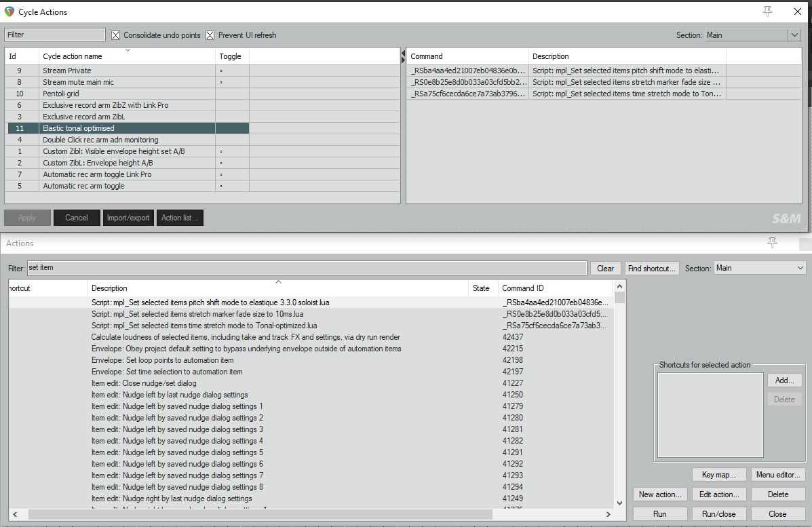The height and width of the screenshot is (527, 812).
Task: Click the Actions list scroll up arrow
Action: coord(619,286)
